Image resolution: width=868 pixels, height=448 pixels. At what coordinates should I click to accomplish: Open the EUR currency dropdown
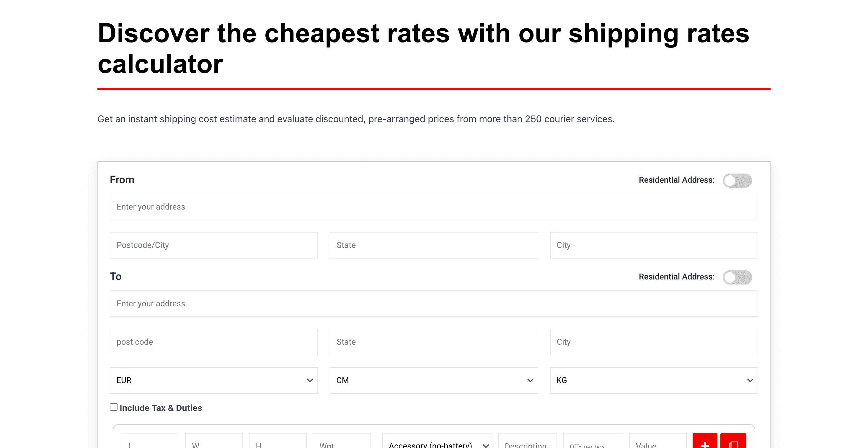click(x=214, y=380)
